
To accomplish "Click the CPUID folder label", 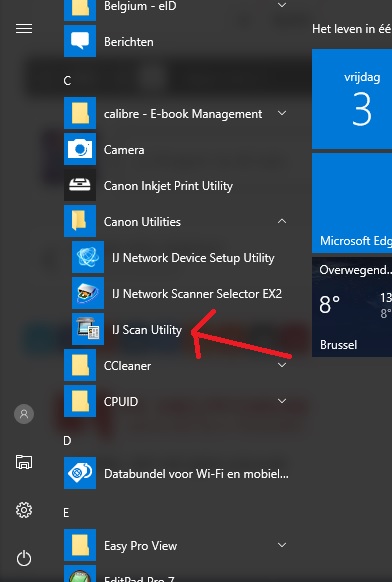I will (x=121, y=402).
